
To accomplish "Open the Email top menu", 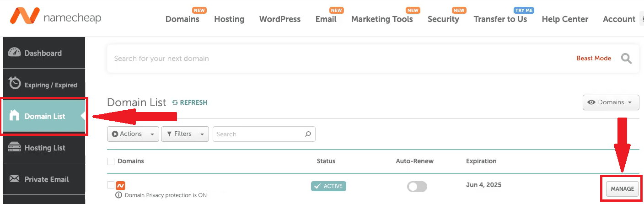I will (326, 19).
